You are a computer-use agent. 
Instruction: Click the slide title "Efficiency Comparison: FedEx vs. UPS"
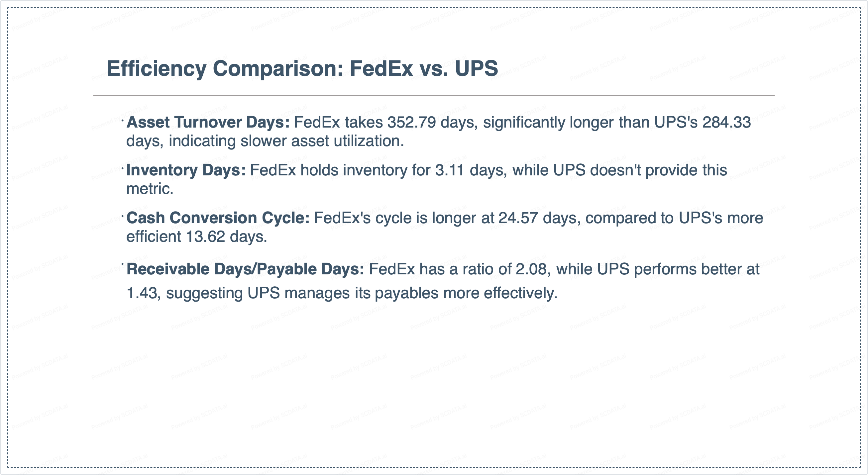tap(302, 68)
